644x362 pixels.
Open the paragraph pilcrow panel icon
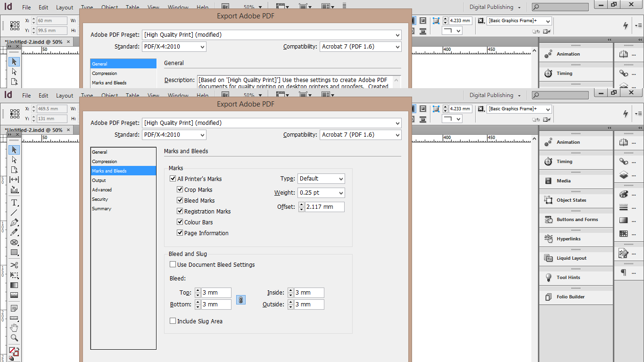(624, 272)
